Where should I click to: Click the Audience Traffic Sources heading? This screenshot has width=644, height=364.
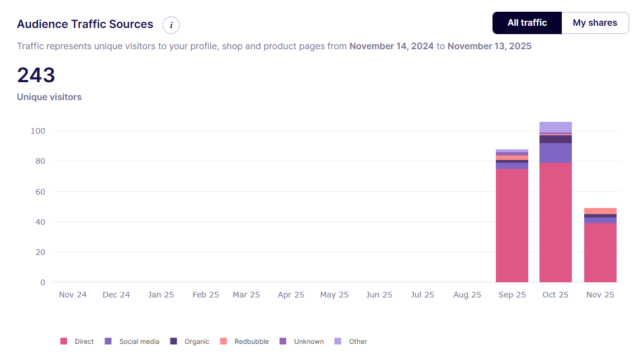click(85, 24)
